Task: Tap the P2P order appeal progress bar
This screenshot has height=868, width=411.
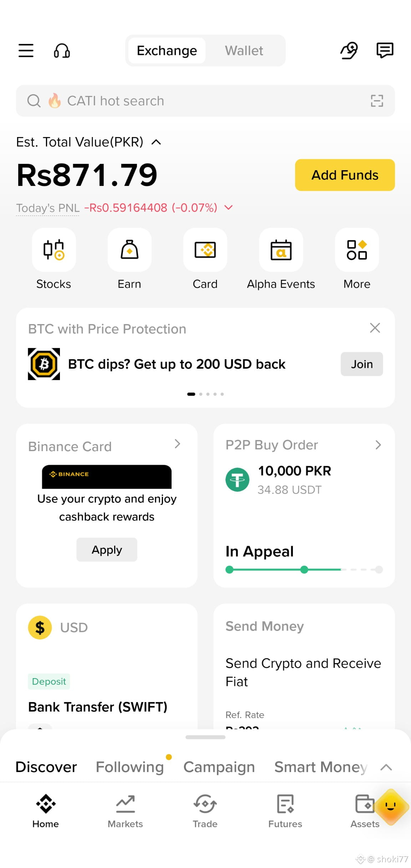Action: [x=304, y=570]
